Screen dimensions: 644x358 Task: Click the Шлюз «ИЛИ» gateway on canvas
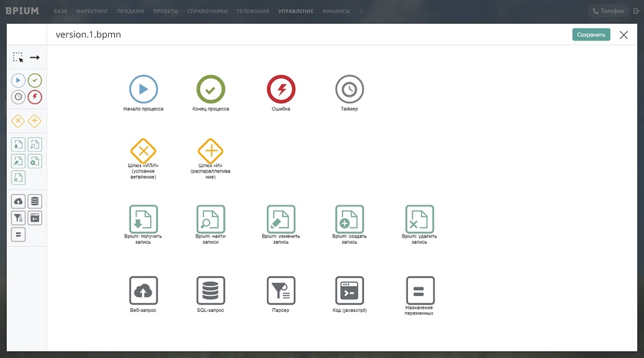pos(143,151)
